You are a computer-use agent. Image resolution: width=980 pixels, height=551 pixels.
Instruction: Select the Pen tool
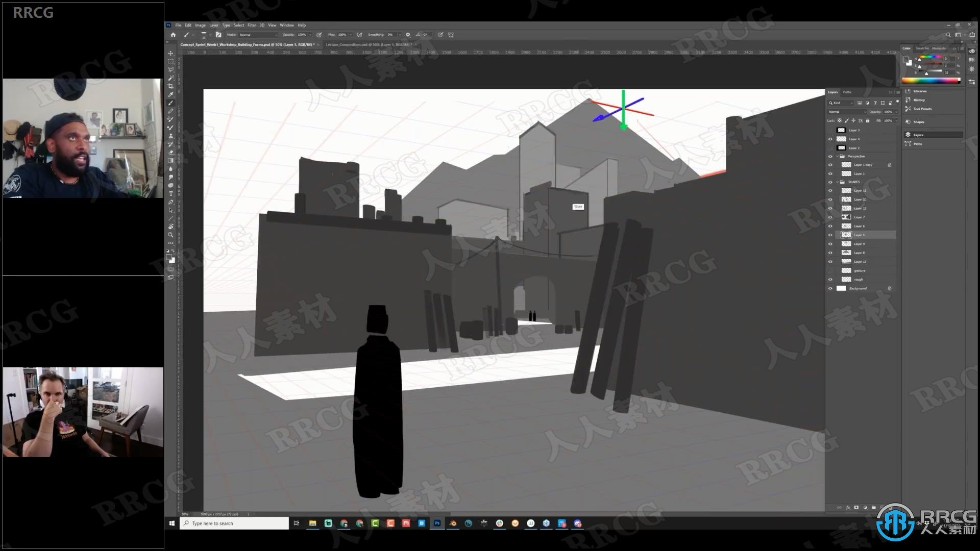(x=170, y=202)
